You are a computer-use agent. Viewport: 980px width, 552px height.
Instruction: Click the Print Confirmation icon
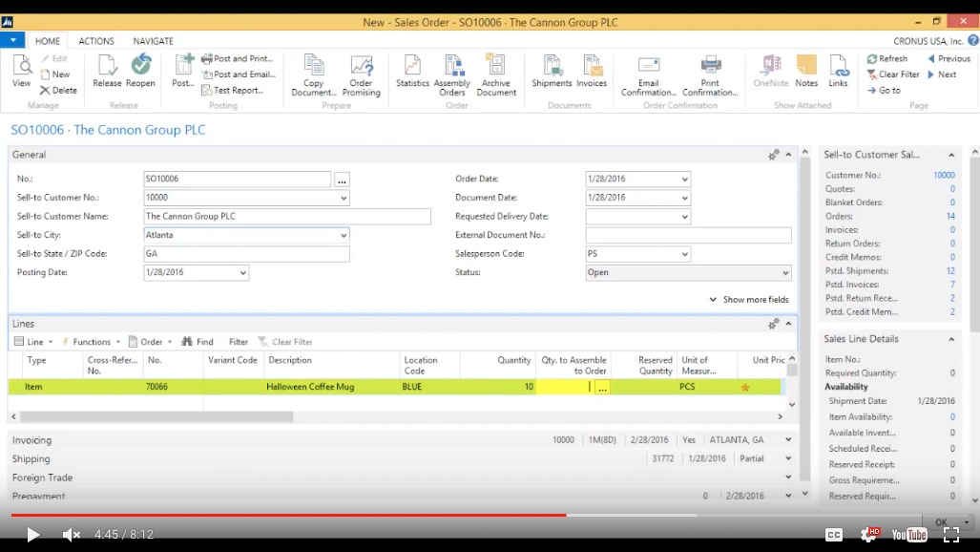coord(710,73)
